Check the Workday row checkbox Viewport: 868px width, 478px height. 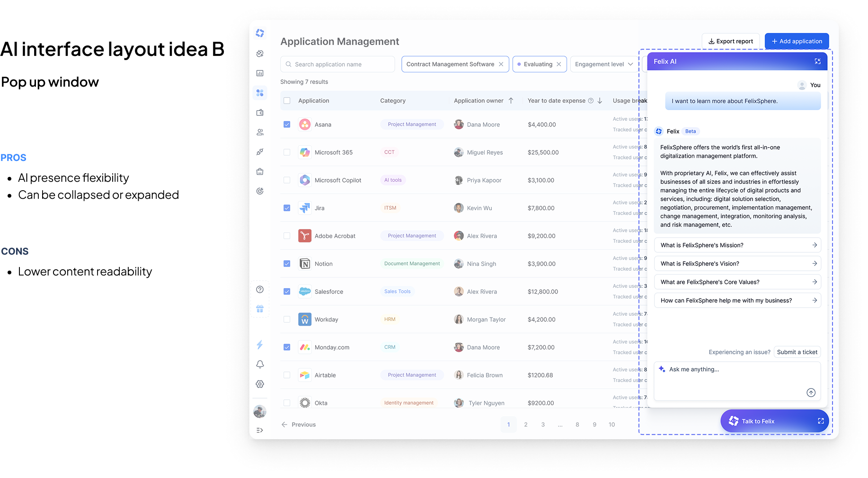pyautogui.click(x=287, y=319)
